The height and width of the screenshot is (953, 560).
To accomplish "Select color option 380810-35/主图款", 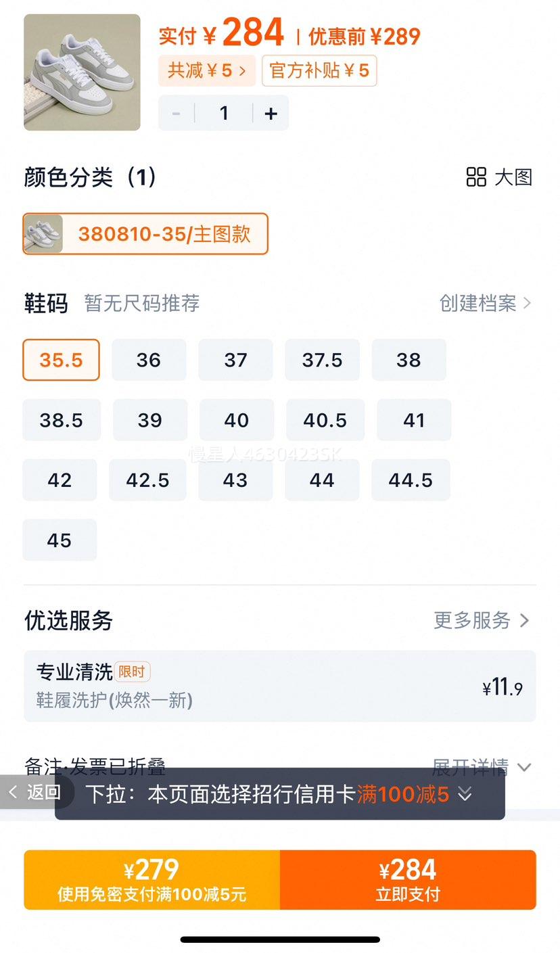I will (x=145, y=234).
